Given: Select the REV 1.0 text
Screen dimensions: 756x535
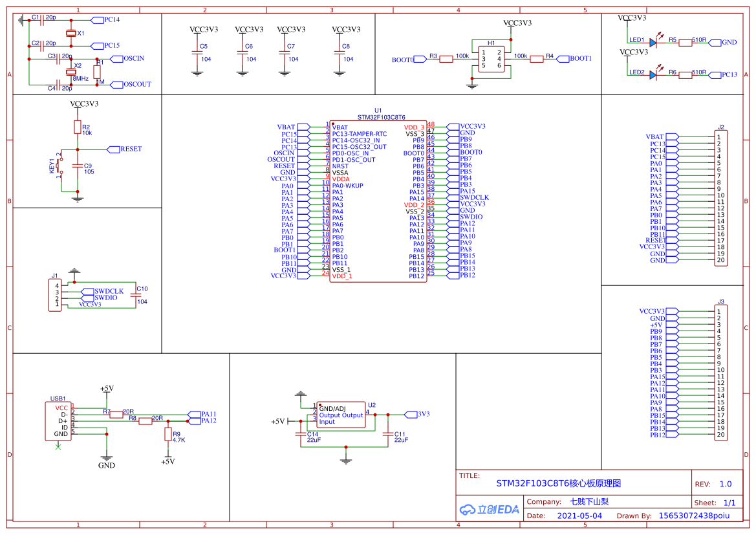Looking at the screenshot, I should 726,483.
